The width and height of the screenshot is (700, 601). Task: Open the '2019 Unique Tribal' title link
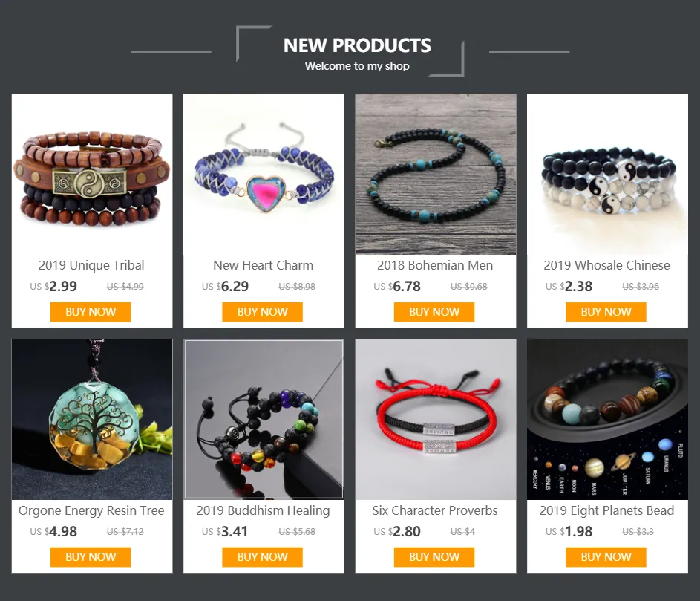pyautogui.click(x=91, y=265)
